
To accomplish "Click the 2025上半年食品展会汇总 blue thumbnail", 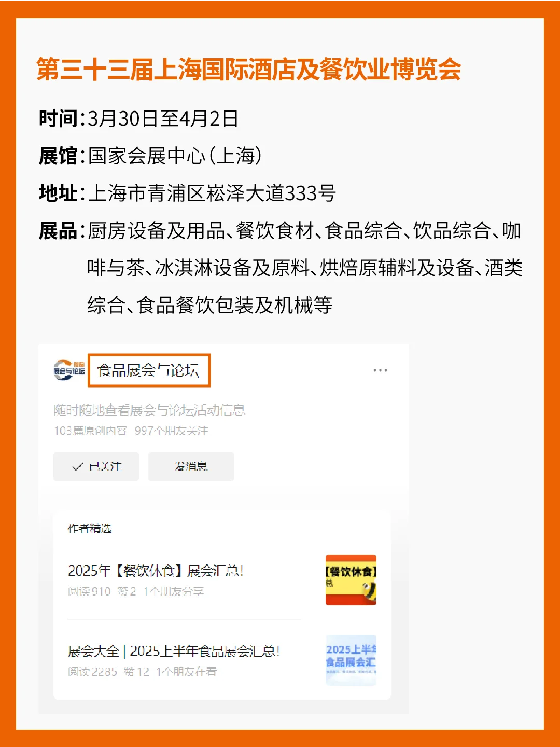I will click(x=351, y=660).
